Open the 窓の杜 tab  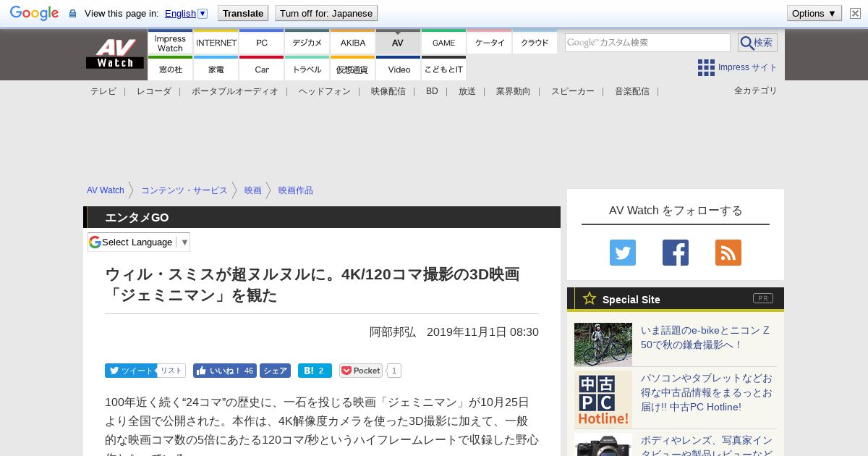(170, 69)
